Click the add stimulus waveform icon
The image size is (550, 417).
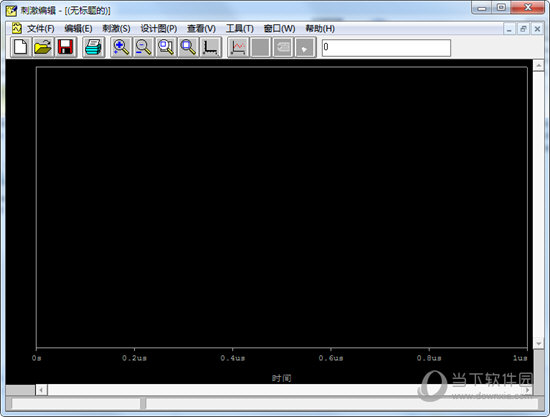(x=239, y=47)
